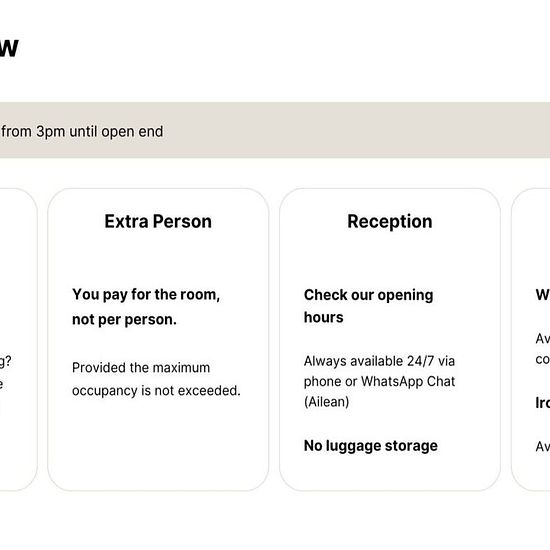The width and height of the screenshot is (550, 550).
Task: Click the word 'hours' in Reception card
Action: [323, 317]
